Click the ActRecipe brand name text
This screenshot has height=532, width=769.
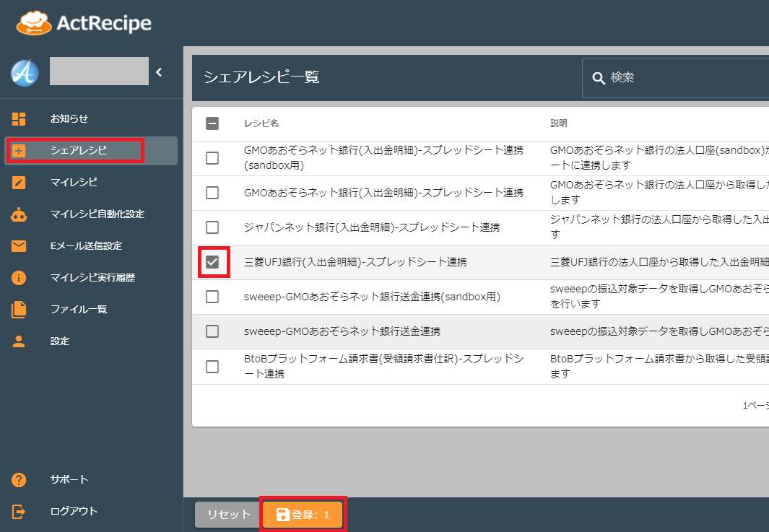coord(104,23)
